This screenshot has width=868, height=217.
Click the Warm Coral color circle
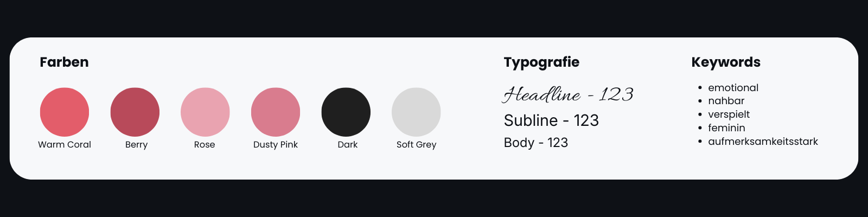pyautogui.click(x=65, y=112)
